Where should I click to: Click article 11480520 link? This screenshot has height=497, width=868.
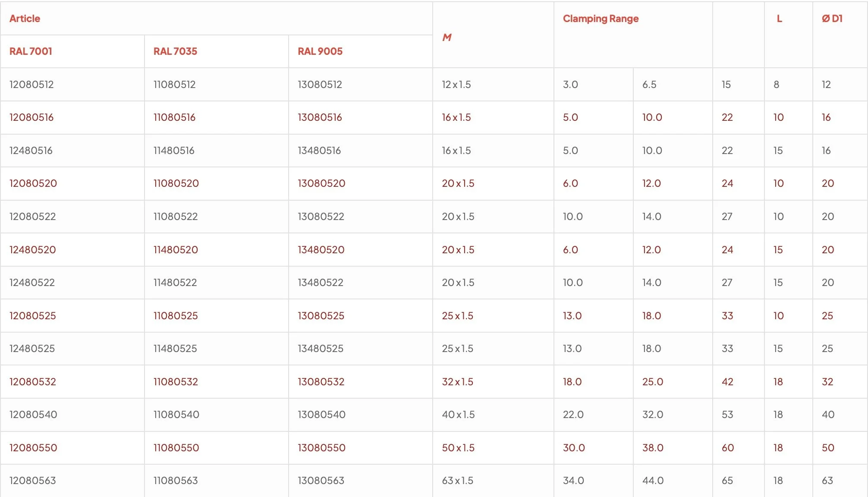[176, 250]
